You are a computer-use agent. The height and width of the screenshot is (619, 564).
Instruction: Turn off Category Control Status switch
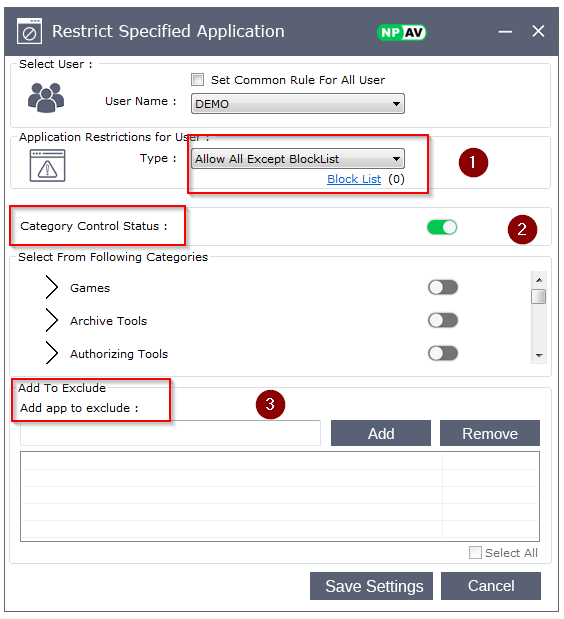(442, 227)
